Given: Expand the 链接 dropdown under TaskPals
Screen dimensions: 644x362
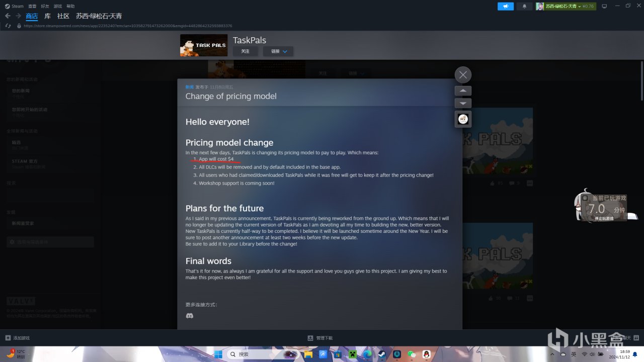Looking at the screenshot, I should coord(278,51).
